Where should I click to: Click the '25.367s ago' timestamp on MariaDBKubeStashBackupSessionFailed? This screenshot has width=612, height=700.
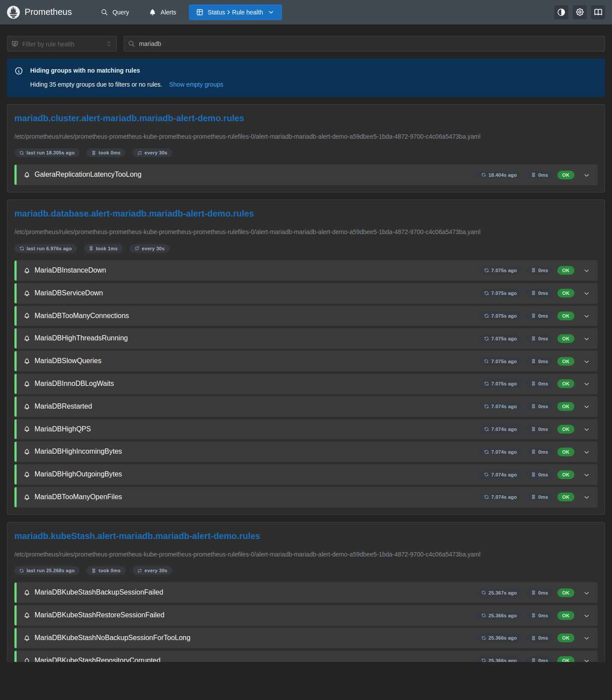click(x=499, y=593)
